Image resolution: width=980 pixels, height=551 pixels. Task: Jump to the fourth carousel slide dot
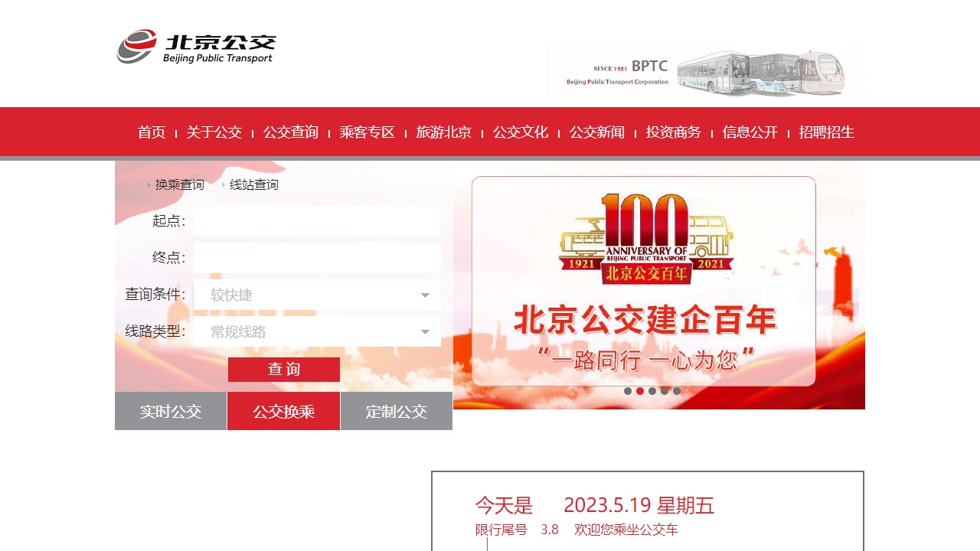(665, 391)
